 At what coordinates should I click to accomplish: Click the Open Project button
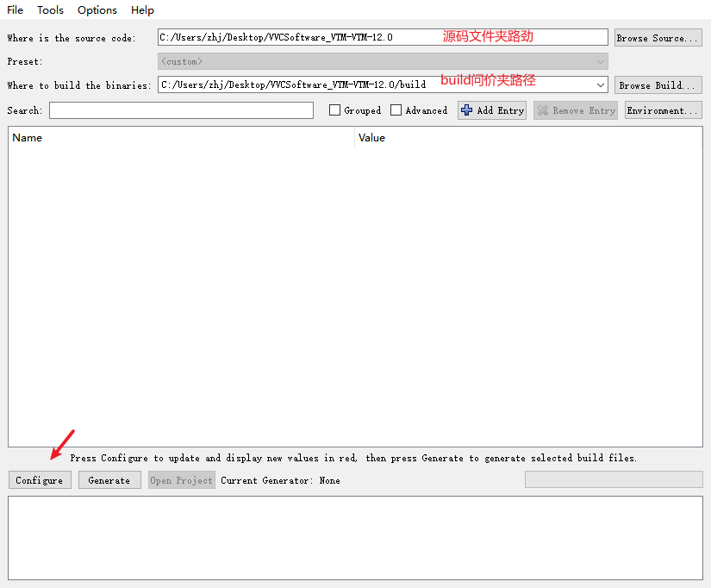pyautogui.click(x=181, y=480)
